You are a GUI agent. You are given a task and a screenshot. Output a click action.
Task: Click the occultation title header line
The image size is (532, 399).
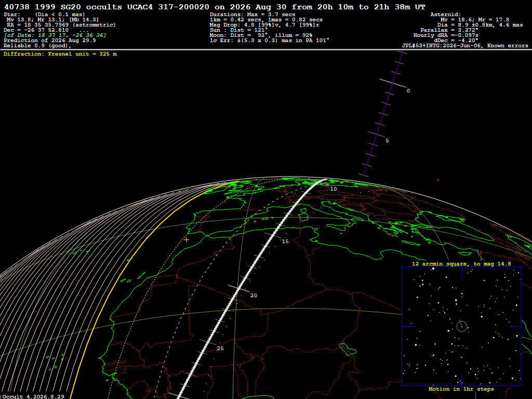(215, 7)
